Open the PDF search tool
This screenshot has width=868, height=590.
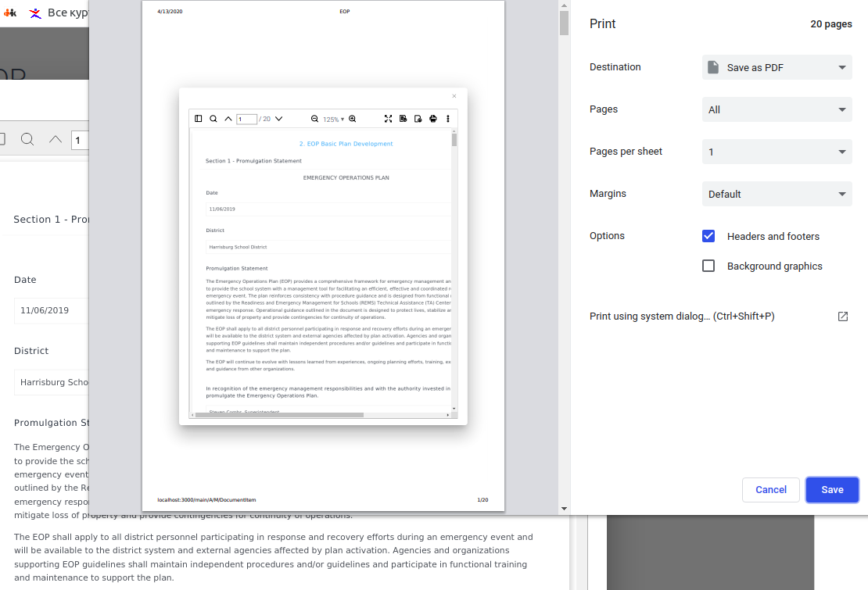tap(213, 118)
